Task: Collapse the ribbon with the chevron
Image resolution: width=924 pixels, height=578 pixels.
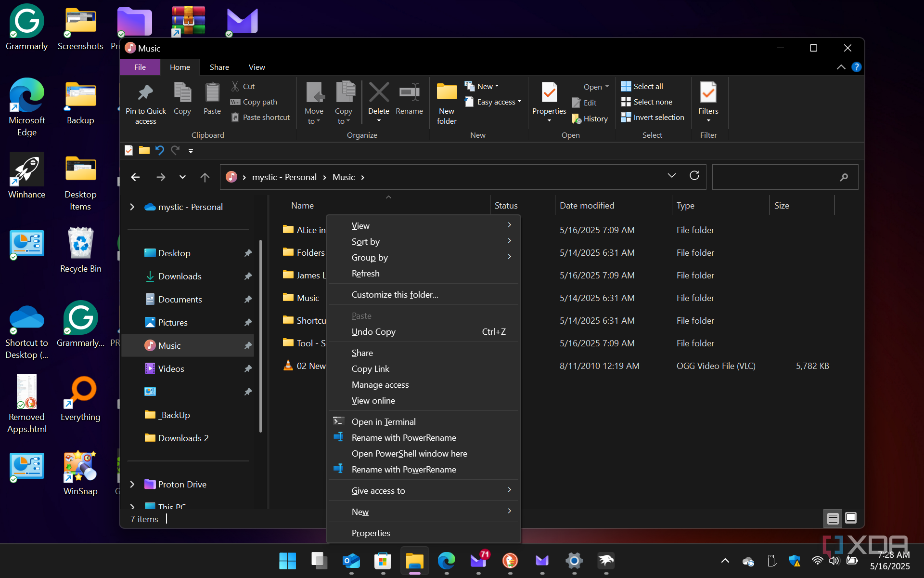Action: 841,67
